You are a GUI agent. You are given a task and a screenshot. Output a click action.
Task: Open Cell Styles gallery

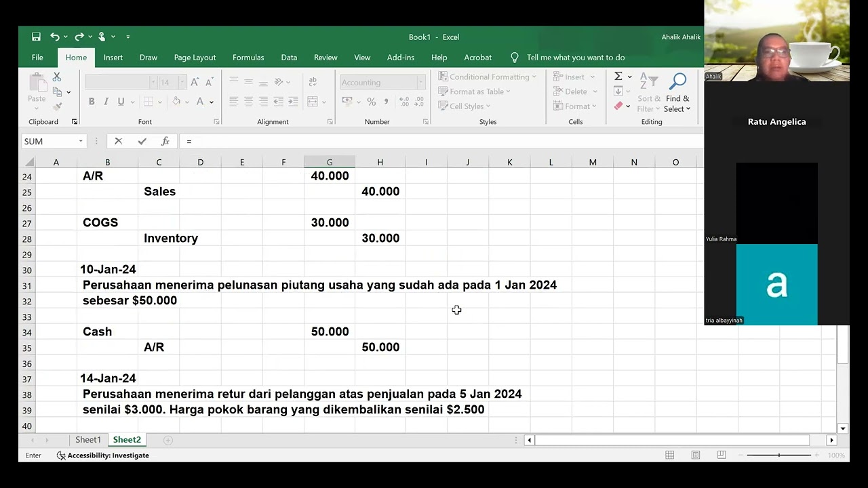click(464, 106)
